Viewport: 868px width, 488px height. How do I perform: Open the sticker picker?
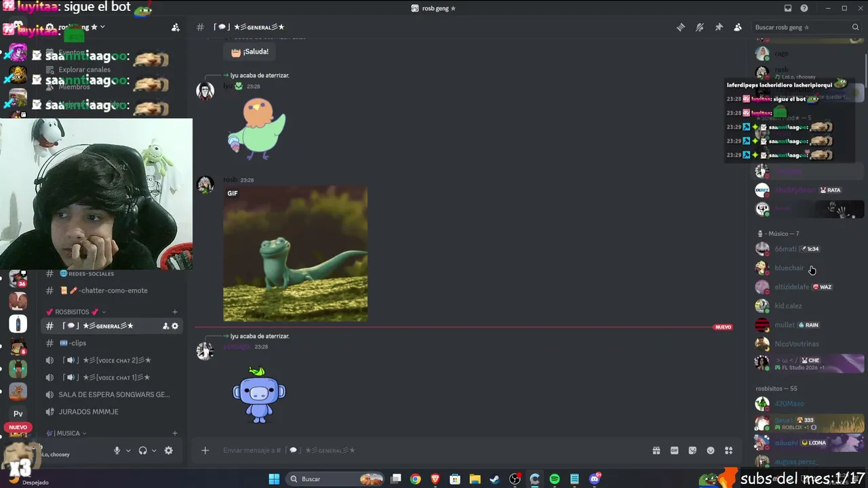pos(692,450)
